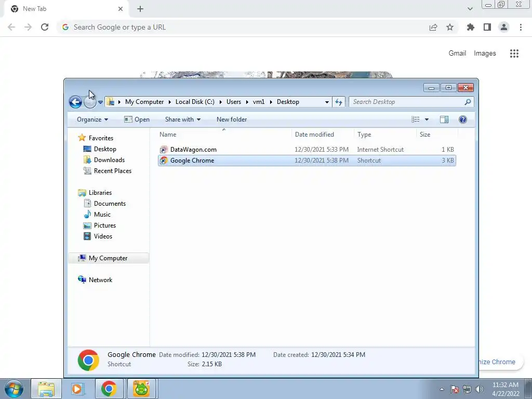
Task: Sort files by Name column
Action: coord(224,135)
